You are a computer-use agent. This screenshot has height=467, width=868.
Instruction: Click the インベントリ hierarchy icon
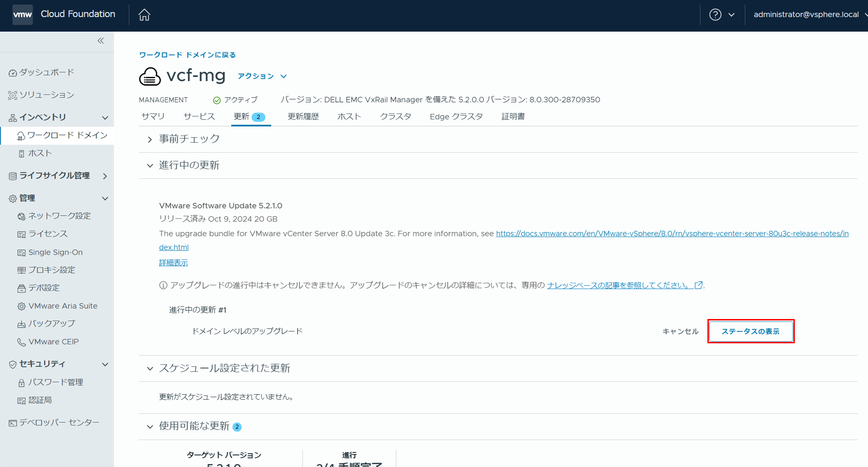(13, 118)
